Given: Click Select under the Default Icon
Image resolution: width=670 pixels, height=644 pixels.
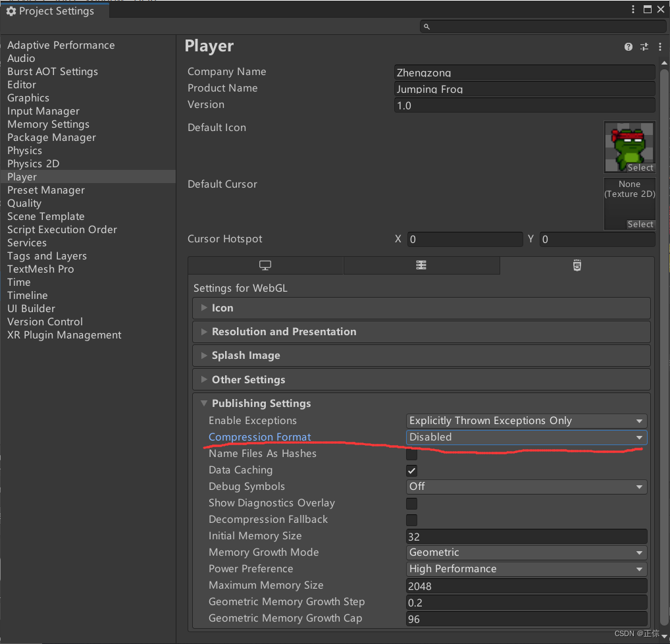Looking at the screenshot, I should click(640, 168).
